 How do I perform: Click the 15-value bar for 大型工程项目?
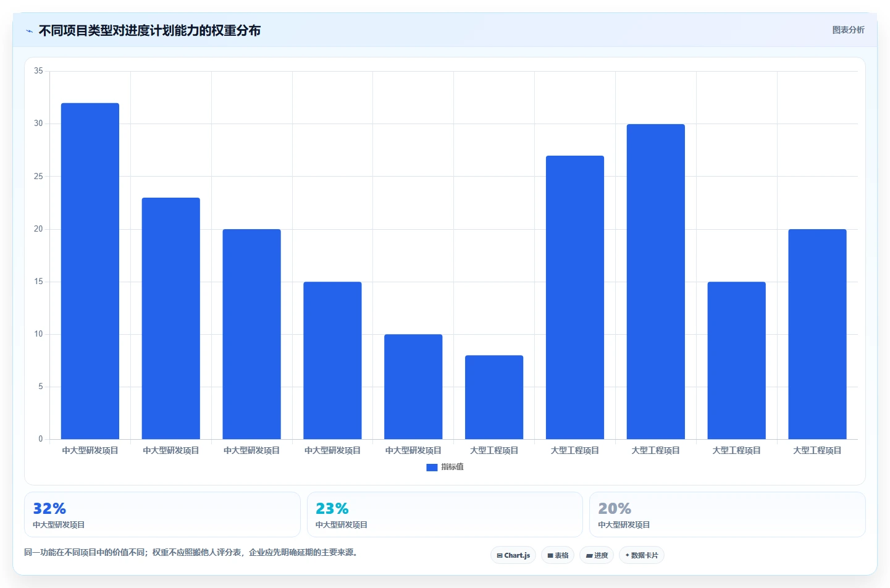tap(737, 361)
